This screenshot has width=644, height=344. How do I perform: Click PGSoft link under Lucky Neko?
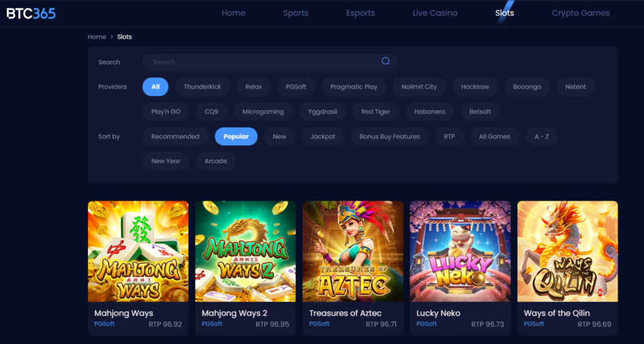(x=426, y=324)
